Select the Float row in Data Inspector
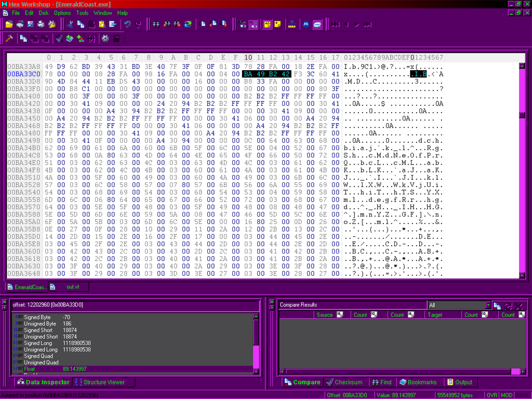The width and height of the screenshot is (532, 399). pyautogui.click(x=132, y=369)
